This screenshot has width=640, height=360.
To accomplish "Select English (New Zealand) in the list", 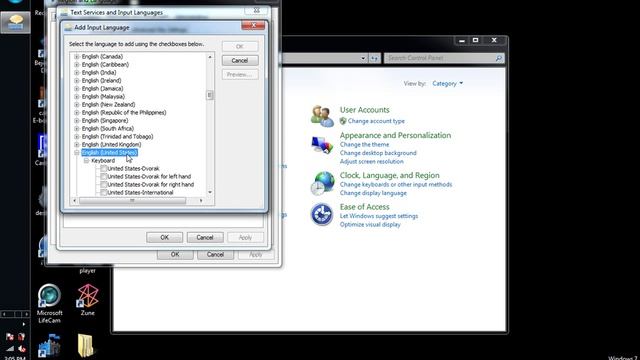I will pos(108,104).
